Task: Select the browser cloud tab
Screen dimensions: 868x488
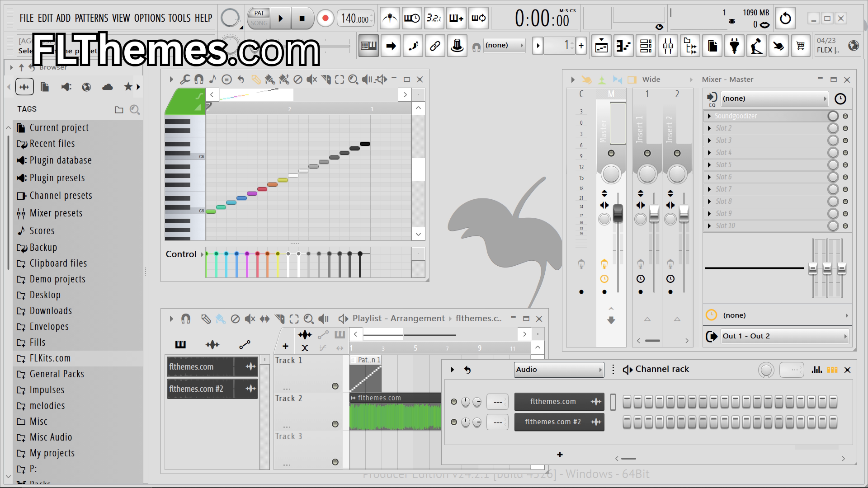Action: 108,87
